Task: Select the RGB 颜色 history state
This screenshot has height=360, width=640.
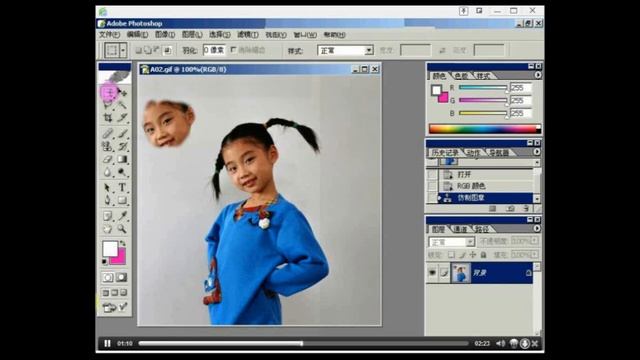Action: click(486, 186)
